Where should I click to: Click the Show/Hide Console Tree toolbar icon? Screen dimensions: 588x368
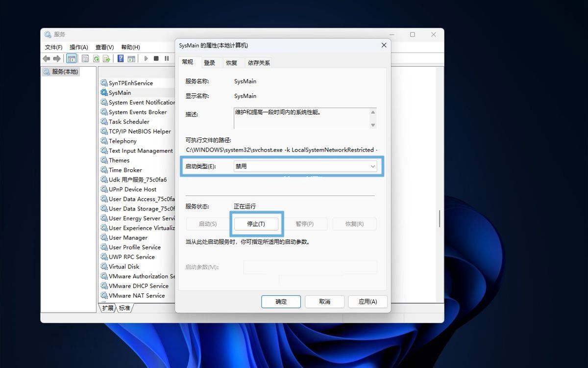point(72,59)
